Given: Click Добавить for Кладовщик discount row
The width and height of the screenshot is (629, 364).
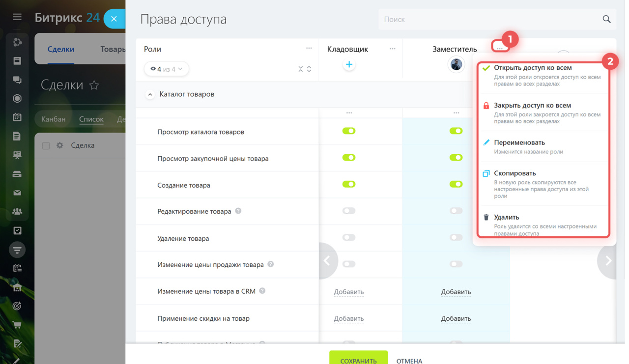Looking at the screenshot, I should coord(349,318).
